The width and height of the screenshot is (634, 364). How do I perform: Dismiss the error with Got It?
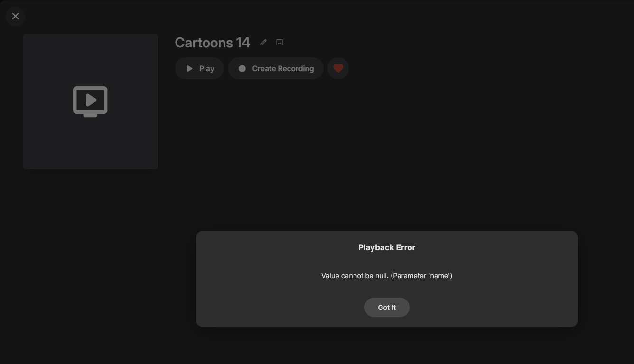[x=387, y=308]
